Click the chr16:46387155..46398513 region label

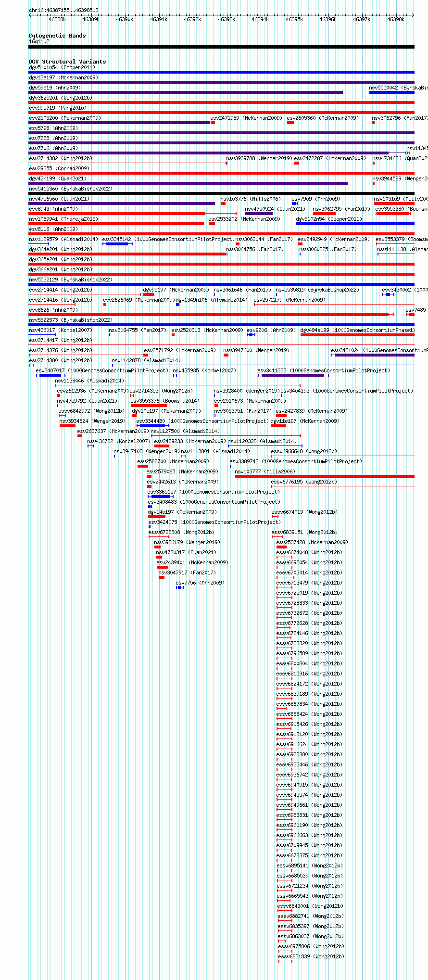63,10
